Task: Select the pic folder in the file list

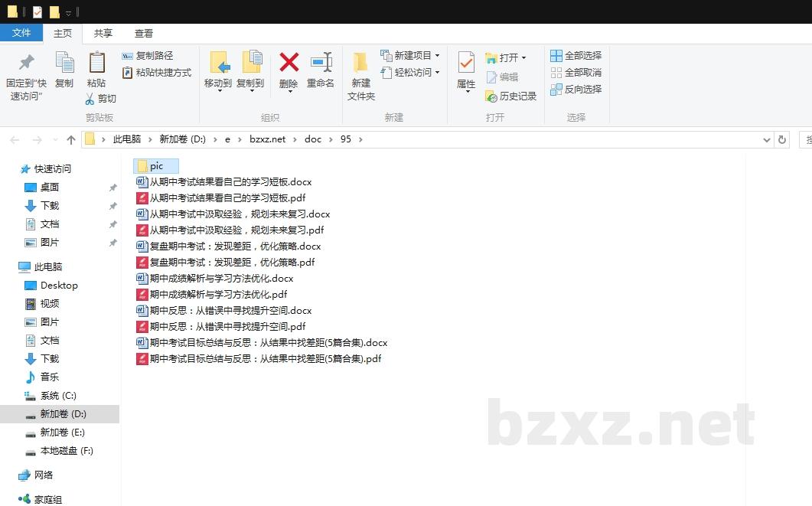Action: click(156, 166)
